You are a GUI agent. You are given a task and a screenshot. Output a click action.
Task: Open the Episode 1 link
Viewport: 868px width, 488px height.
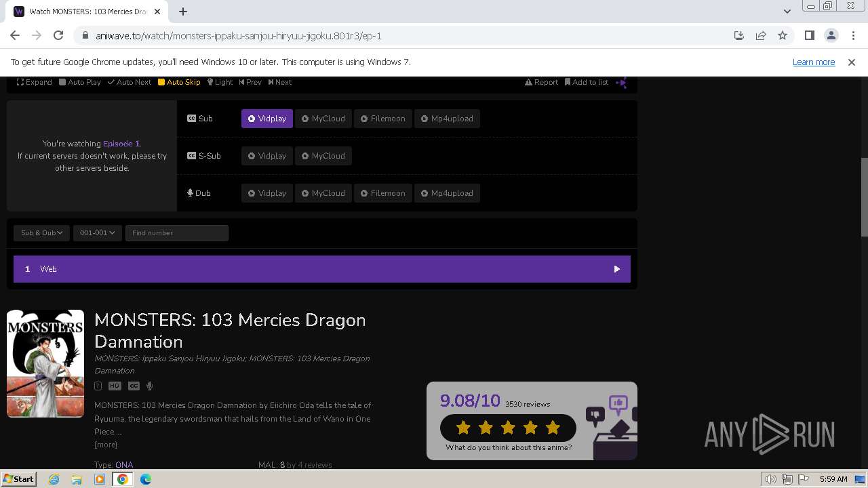pos(121,144)
